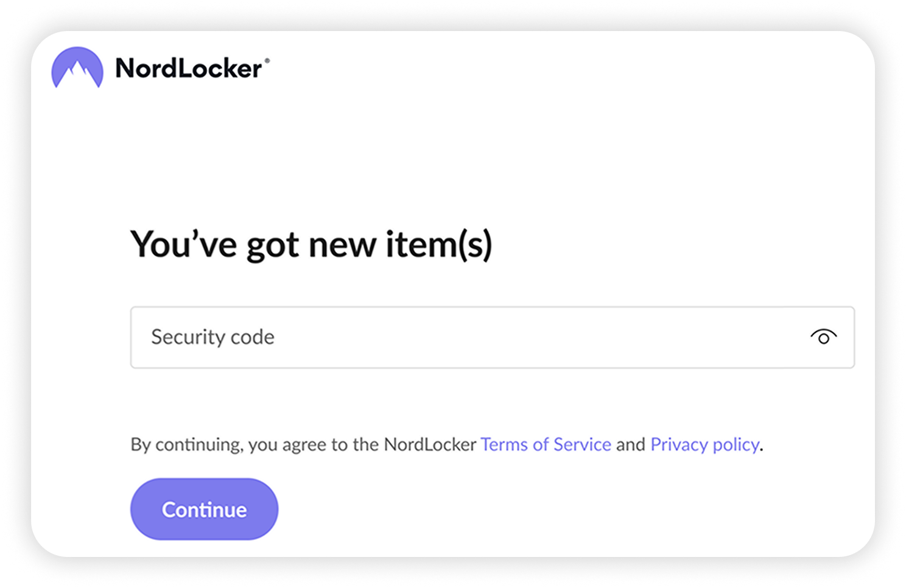Submit with the purple Continue button
This screenshot has height=588, width=906.
click(x=203, y=509)
